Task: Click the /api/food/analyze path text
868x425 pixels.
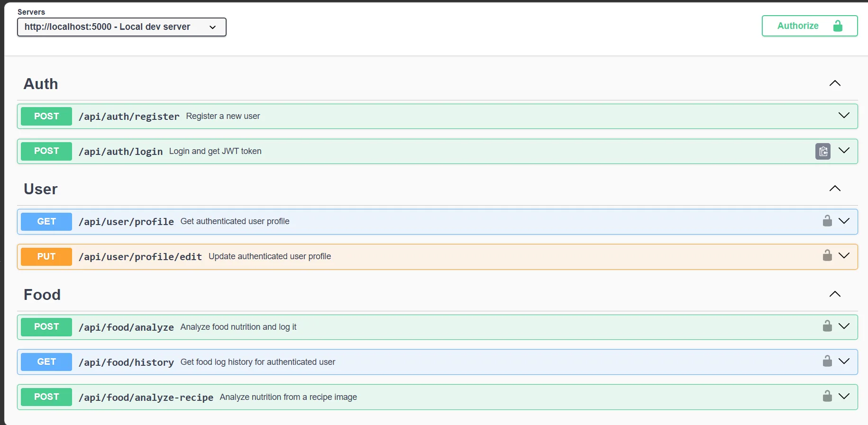Action: tap(126, 327)
